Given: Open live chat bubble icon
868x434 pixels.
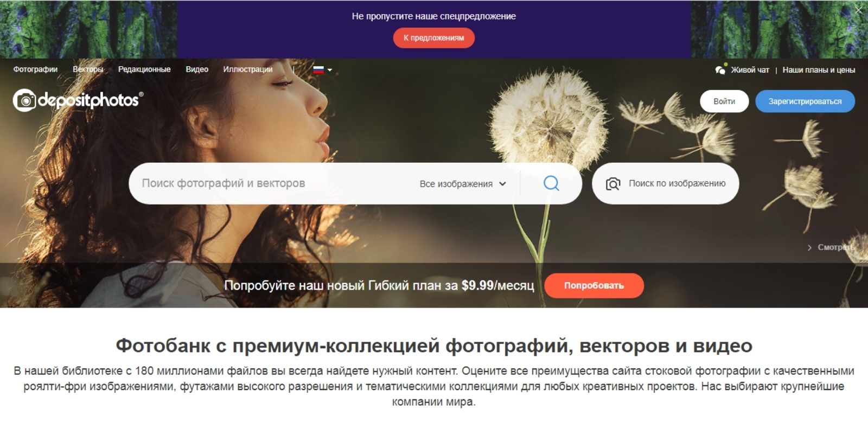Looking at the screenshot, I should pos(720,69).
